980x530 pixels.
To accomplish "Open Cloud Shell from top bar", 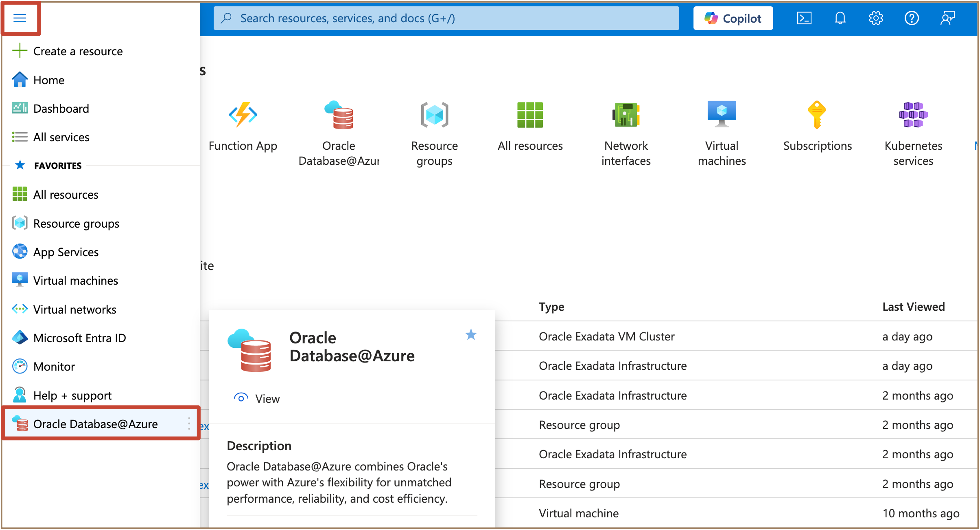I will pyautogui.click(x=804, y=18).
